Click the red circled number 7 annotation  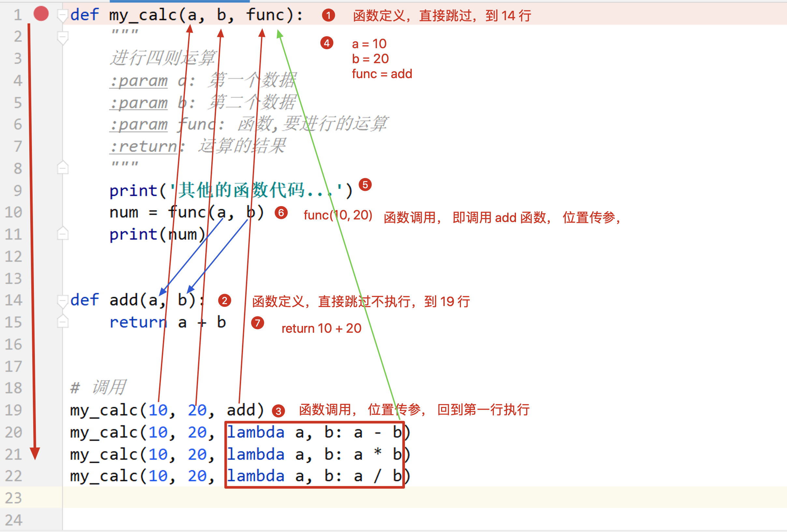(257, 323)
